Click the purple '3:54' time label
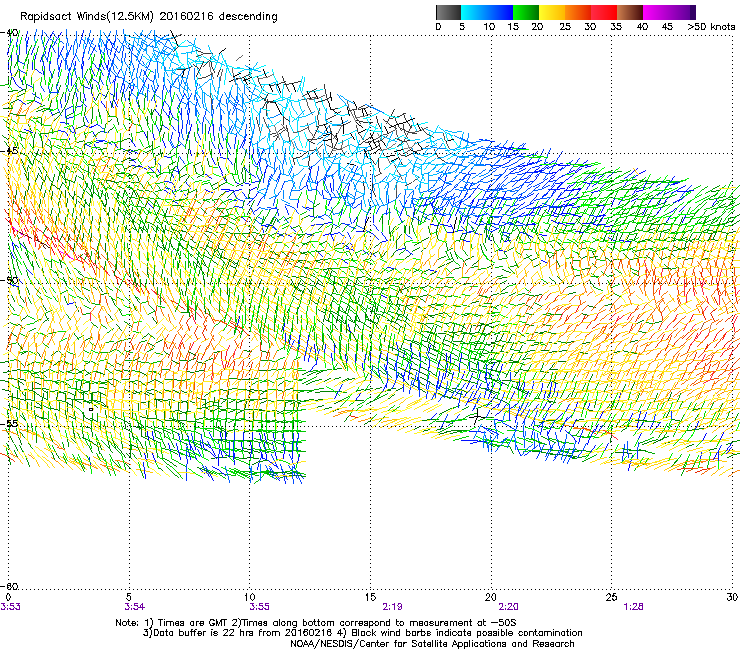 [x=135, y=607]
